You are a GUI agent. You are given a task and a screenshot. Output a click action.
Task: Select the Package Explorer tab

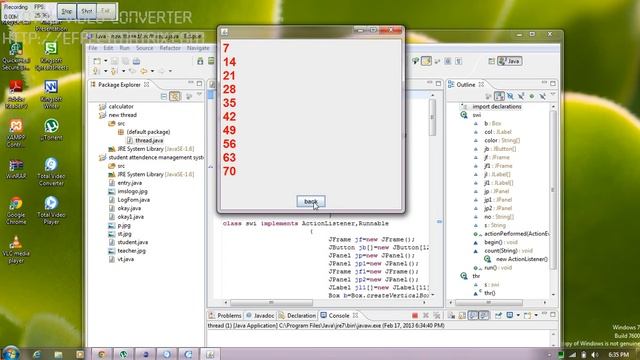click(120, 84)
